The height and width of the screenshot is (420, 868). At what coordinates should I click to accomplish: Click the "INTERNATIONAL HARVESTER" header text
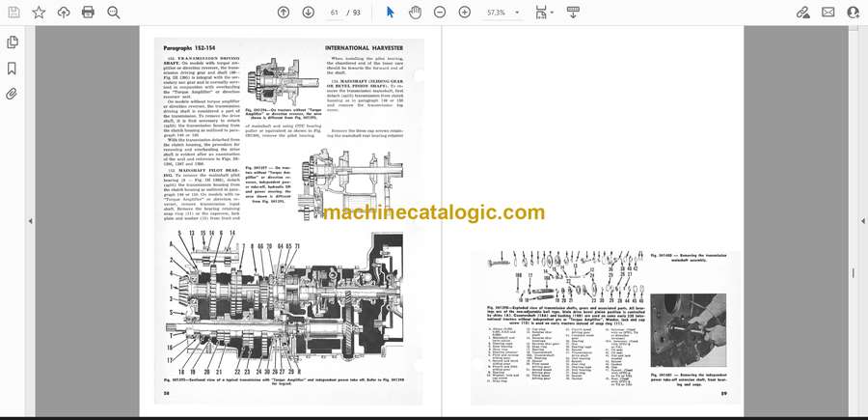(x=364, y=48)
